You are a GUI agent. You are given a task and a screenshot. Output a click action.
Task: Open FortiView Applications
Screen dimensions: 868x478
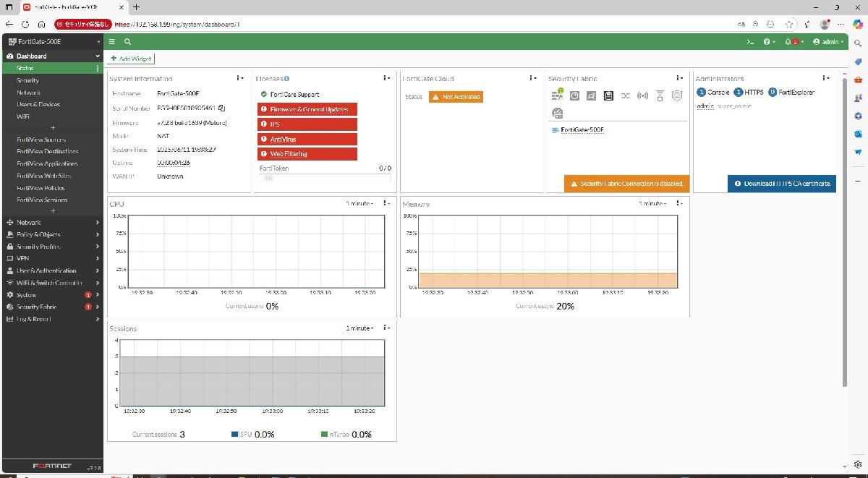click(x=52, y=163)
